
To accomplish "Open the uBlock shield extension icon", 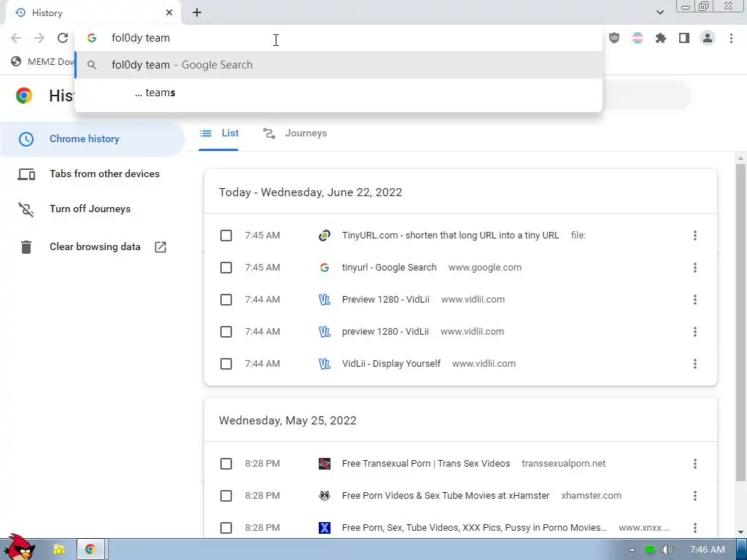I will (x=614, y=38).
